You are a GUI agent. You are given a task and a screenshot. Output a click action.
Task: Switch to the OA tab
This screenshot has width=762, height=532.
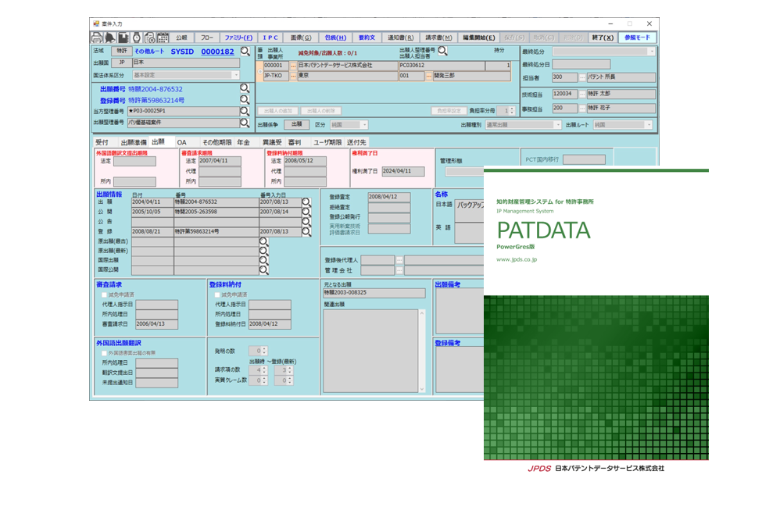(x=182, y=142)
